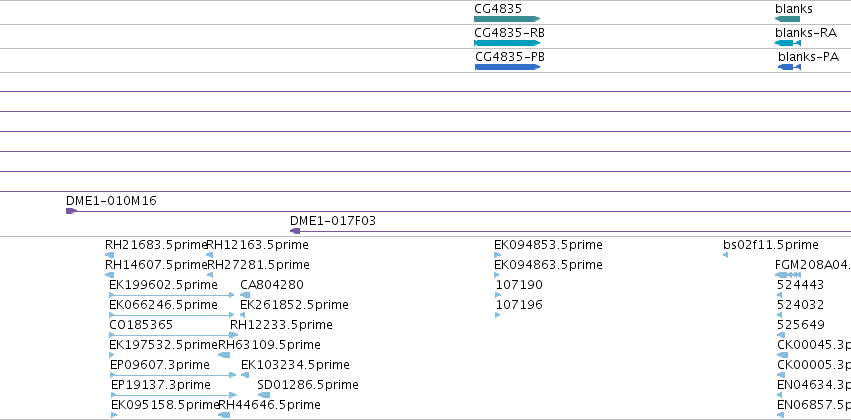
Task: Click the 525649 feature arrow
Action: pos(779,335)
